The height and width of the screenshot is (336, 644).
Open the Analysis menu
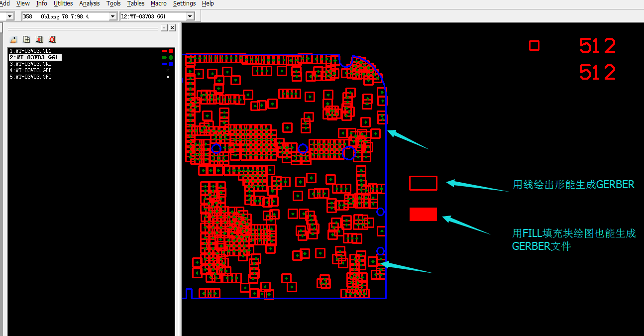[x=90, y=3]
